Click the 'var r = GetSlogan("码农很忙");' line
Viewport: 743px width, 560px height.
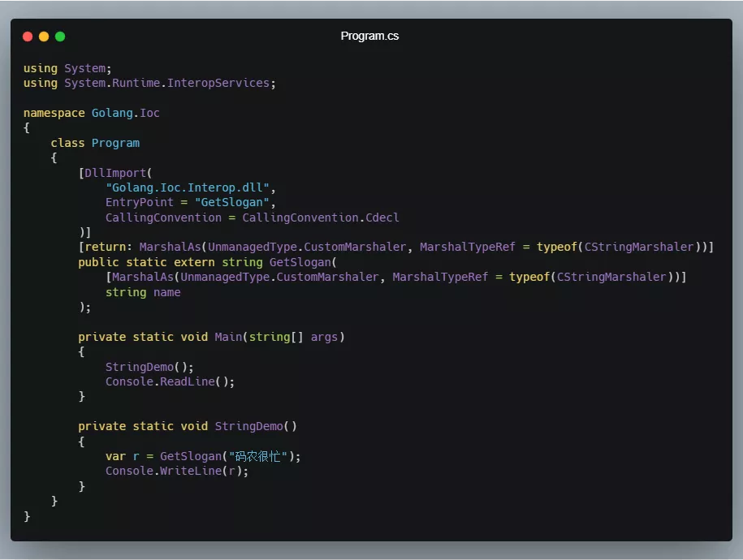coord(203,456)
